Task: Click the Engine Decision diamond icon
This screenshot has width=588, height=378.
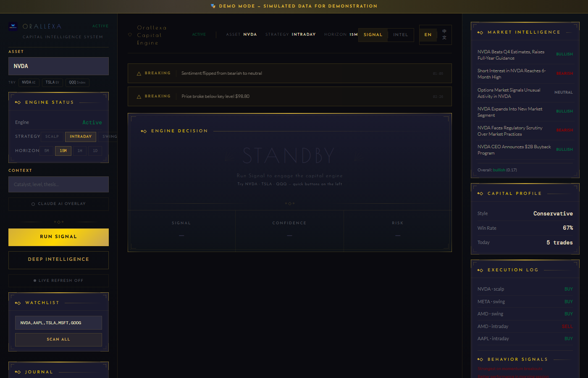Action: point(144,131)
